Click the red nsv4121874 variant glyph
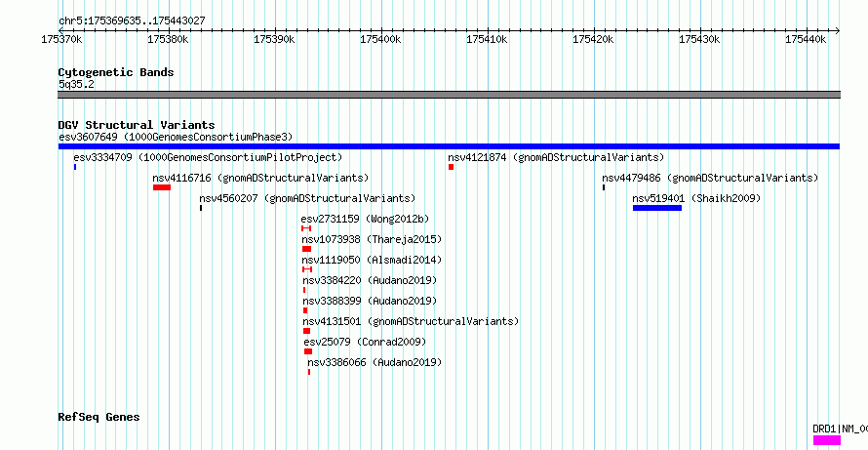 pos(452,167)
